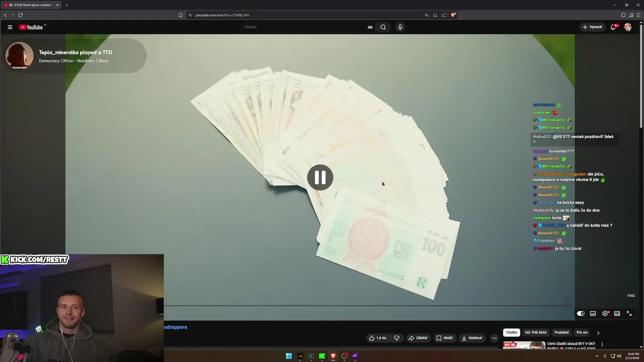Select the Pre vás filter chip

pyautogui.click(x=583, y=332)
